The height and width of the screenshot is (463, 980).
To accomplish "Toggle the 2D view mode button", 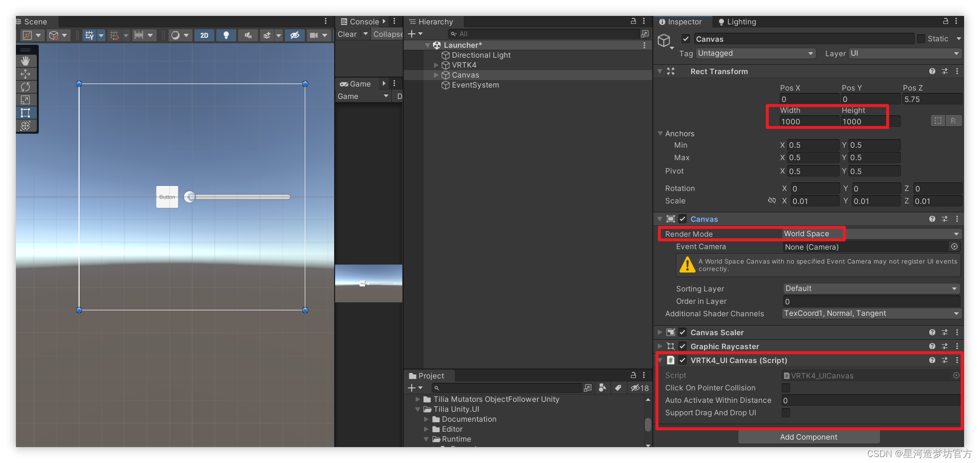I will point(204,35).
